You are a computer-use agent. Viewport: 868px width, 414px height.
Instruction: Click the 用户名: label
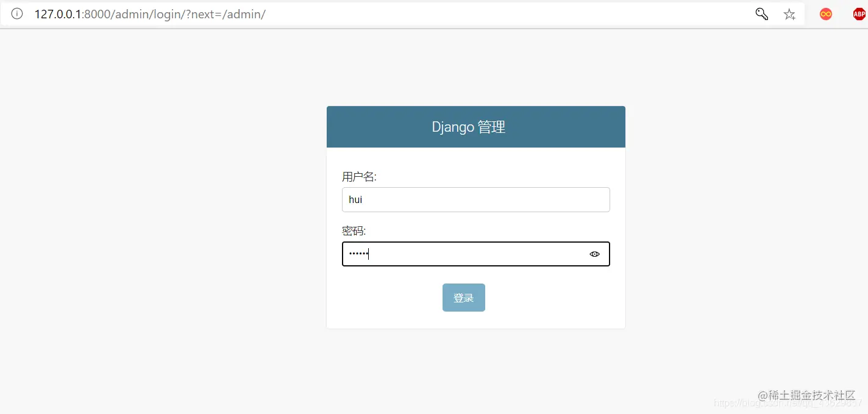[x=359, y=177]
